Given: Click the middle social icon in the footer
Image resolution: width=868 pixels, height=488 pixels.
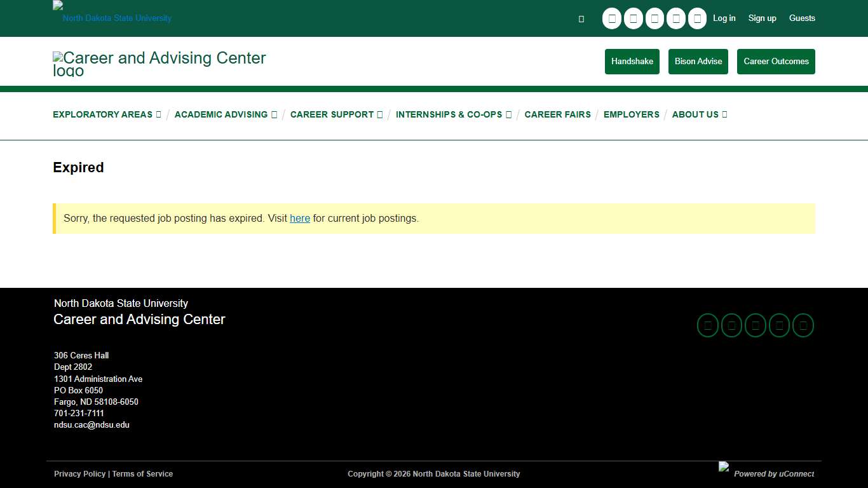Looking at the screenshot, I should (755, 325).
